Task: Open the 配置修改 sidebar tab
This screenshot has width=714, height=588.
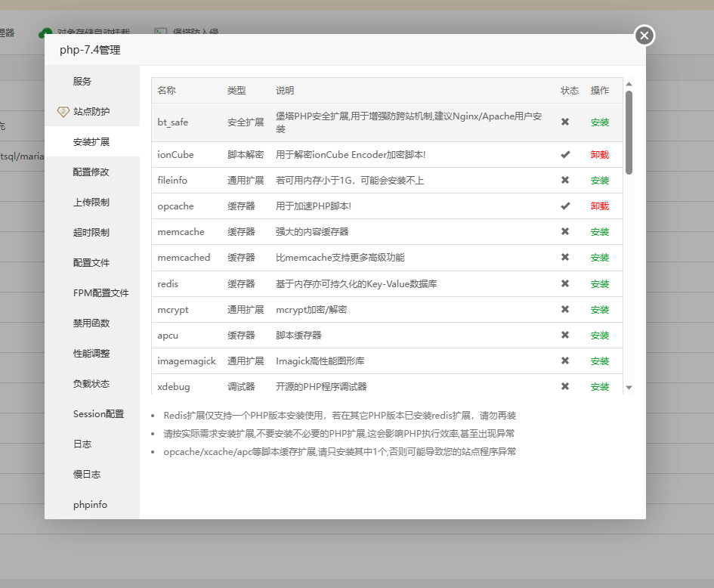Action: [x=91, y=172]
